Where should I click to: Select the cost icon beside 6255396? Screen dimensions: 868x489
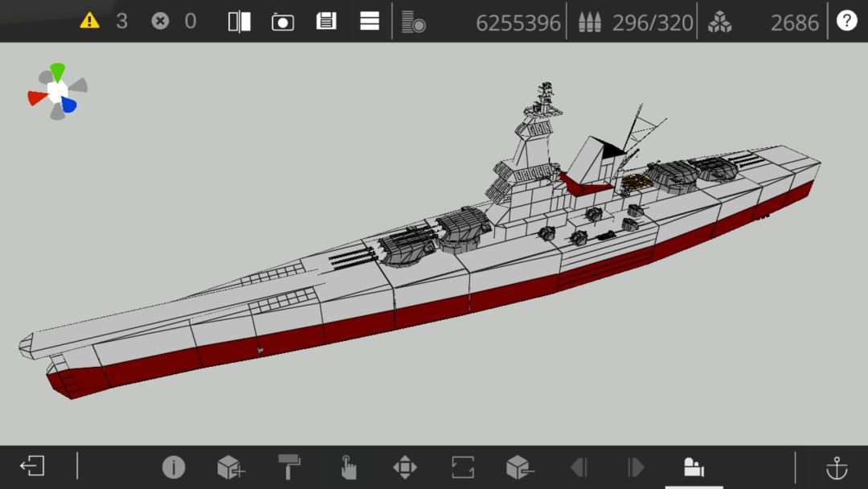point(414,22)
